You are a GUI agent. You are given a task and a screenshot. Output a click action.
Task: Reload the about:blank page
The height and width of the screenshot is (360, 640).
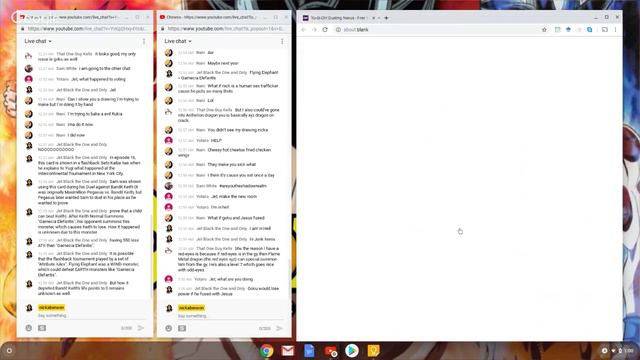click(x=325, y=29)
